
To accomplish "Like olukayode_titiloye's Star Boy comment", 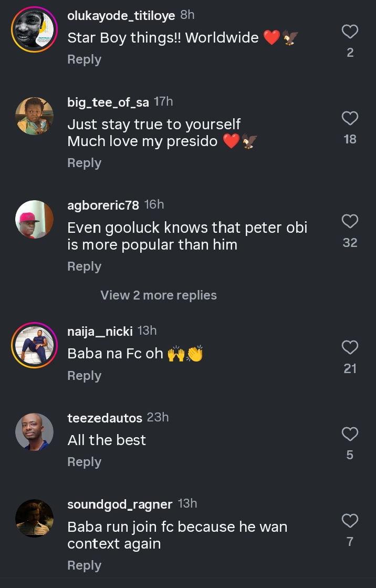I will [x=350, y=32].
